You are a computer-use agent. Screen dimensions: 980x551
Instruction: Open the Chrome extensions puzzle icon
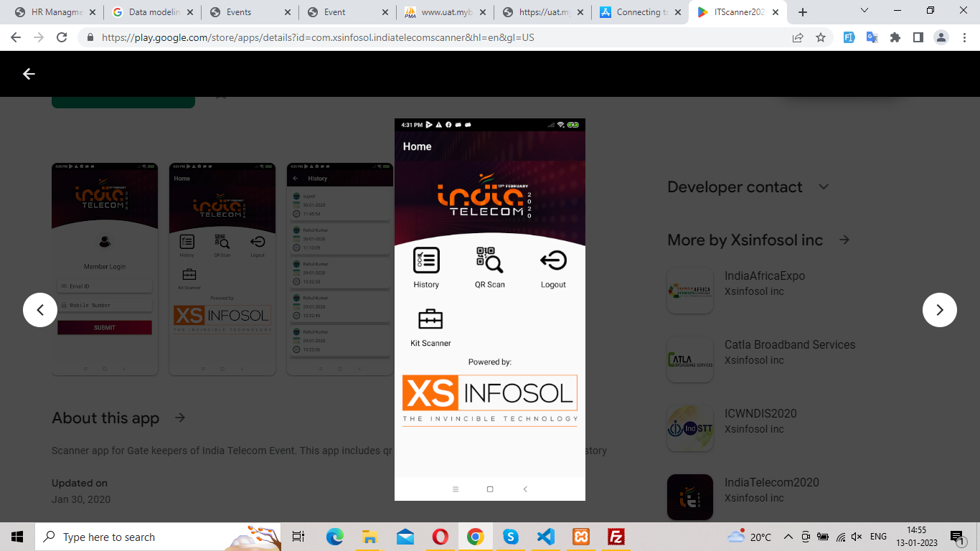pyautogui.click(x=895, y=37)
